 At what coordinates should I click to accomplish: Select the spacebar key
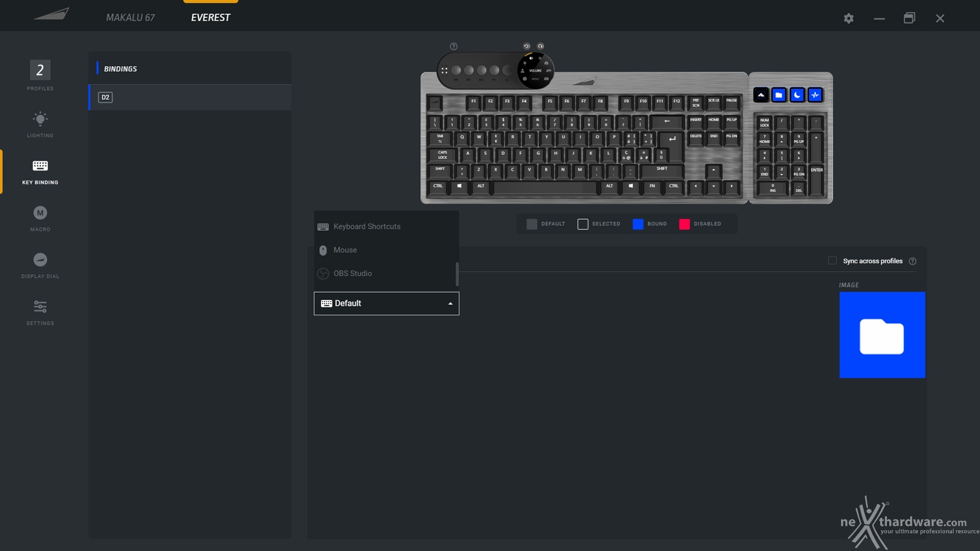(x=545, y=187)
